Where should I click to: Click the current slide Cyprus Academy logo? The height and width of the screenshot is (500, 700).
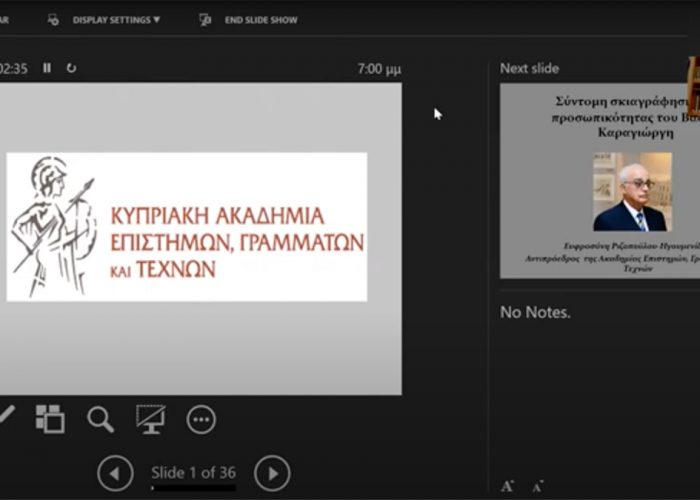[187, 227]
